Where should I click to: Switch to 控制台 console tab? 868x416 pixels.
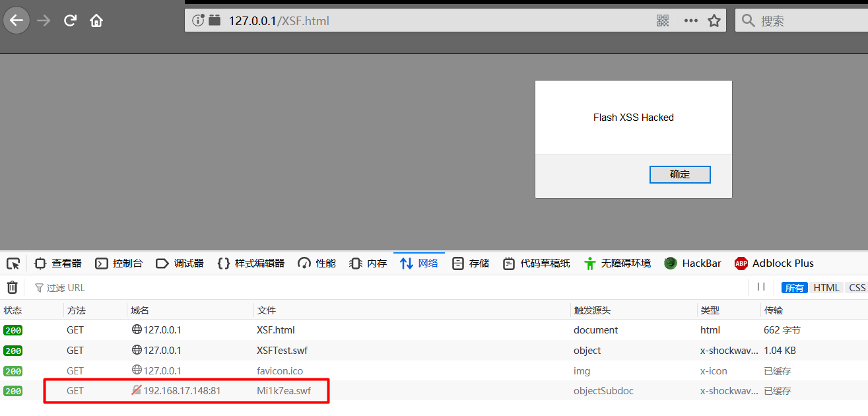tap(119, 263)
